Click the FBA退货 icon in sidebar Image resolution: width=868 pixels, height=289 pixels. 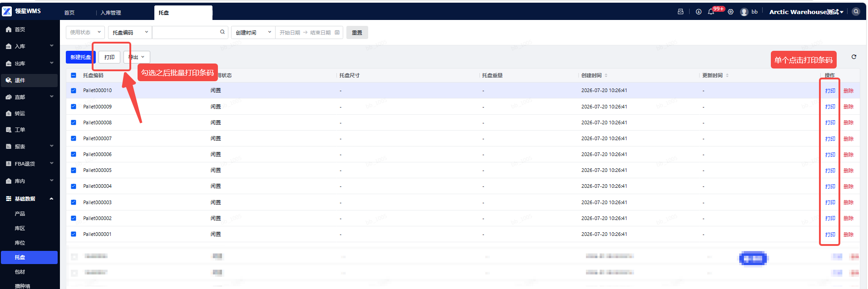coord(9,164)
